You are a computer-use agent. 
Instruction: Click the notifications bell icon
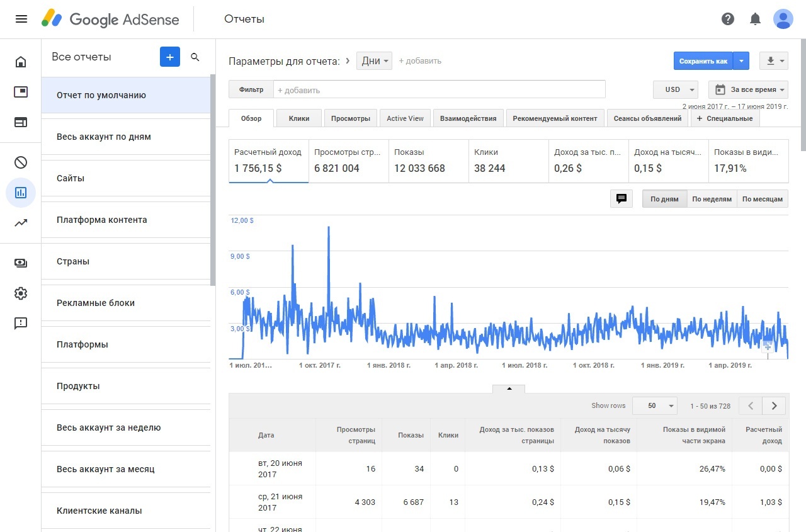pos(755,19)
